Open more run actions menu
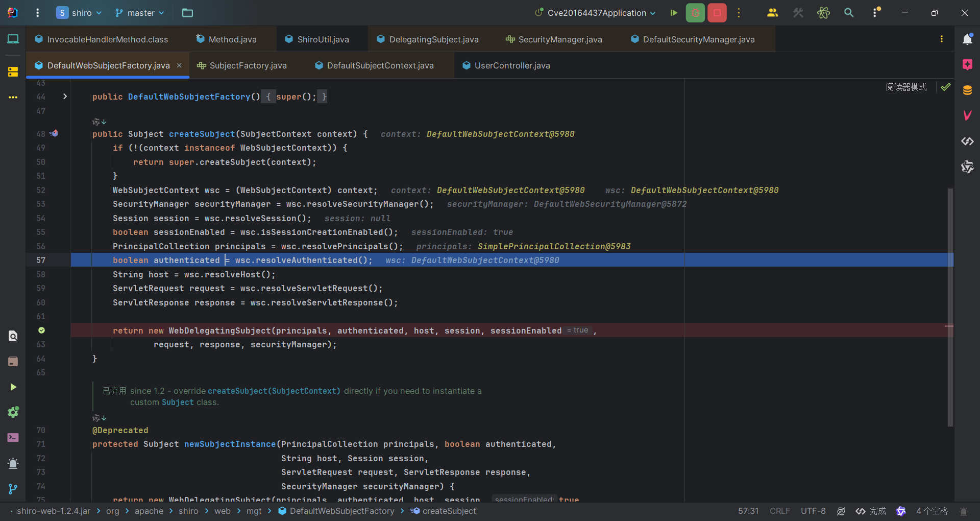The width and height of the screenshot is (980, 521). [x=739, y=13]
